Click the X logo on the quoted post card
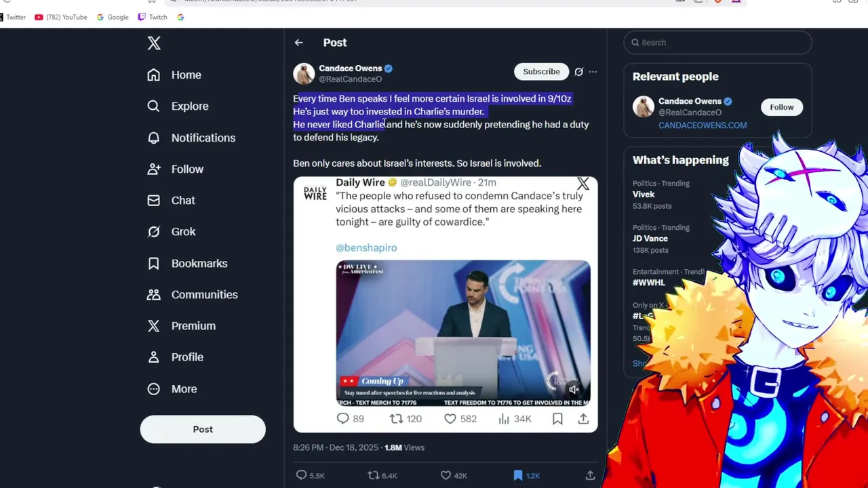Screen dimensions: 868x488 pyautogui.click(x=583, y=184)
